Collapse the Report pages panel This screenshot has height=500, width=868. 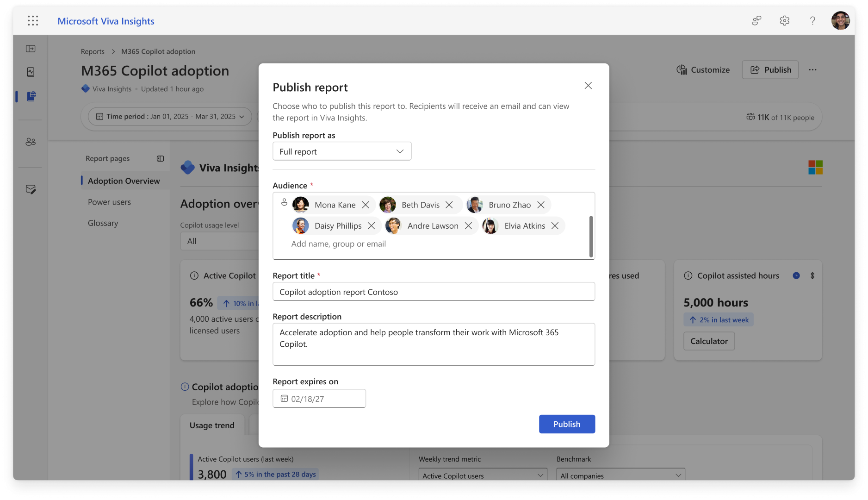click(161, 159)
